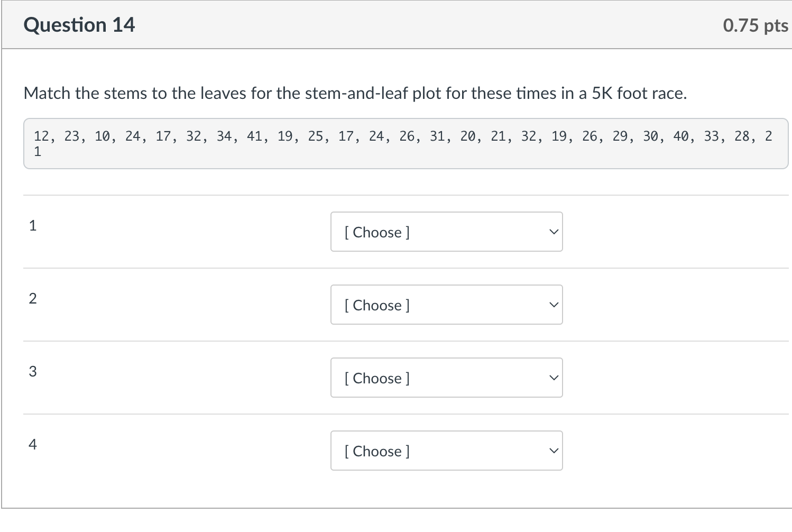Expand the [ Choose ] select for stem 3
Viewport: 792px width, 532px height.
coord(446,378)
